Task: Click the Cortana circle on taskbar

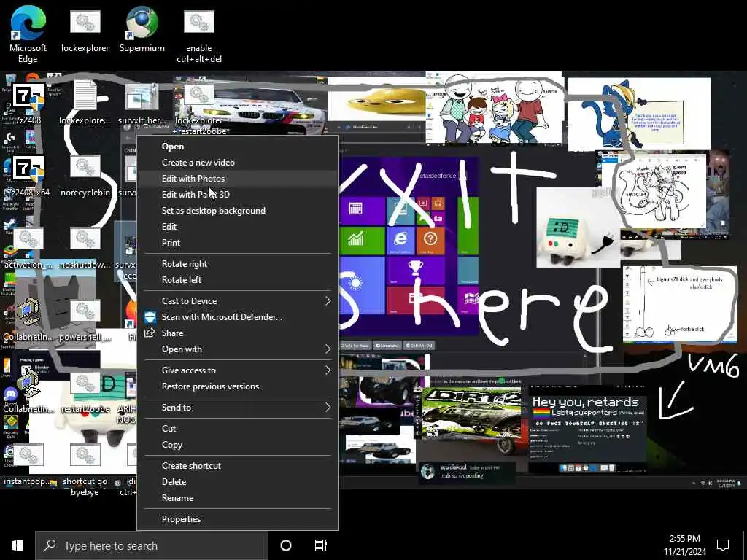Action: coord(286,545)
